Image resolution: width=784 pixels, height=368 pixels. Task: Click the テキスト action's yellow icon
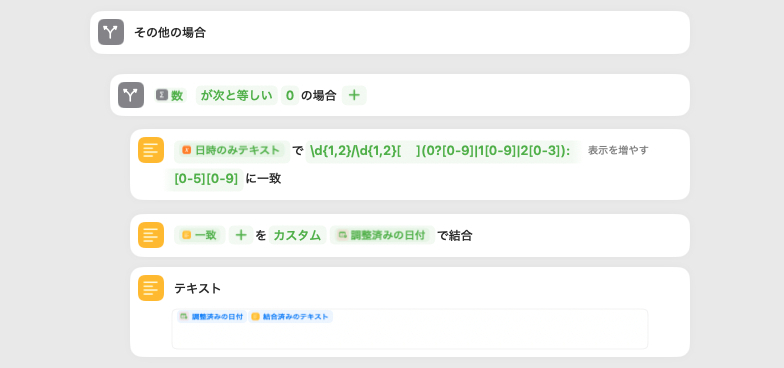151,288
